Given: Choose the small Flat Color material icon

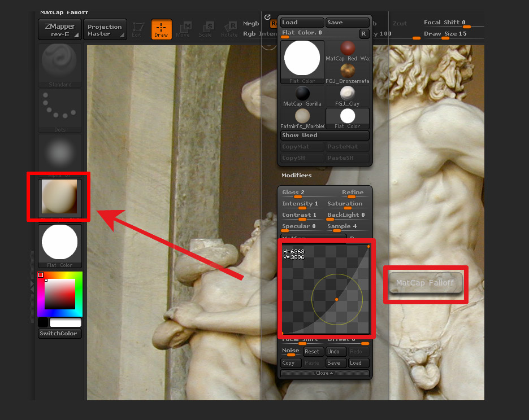Looking at the screenshot, I should pyautogui.click(x=348, y=119).
